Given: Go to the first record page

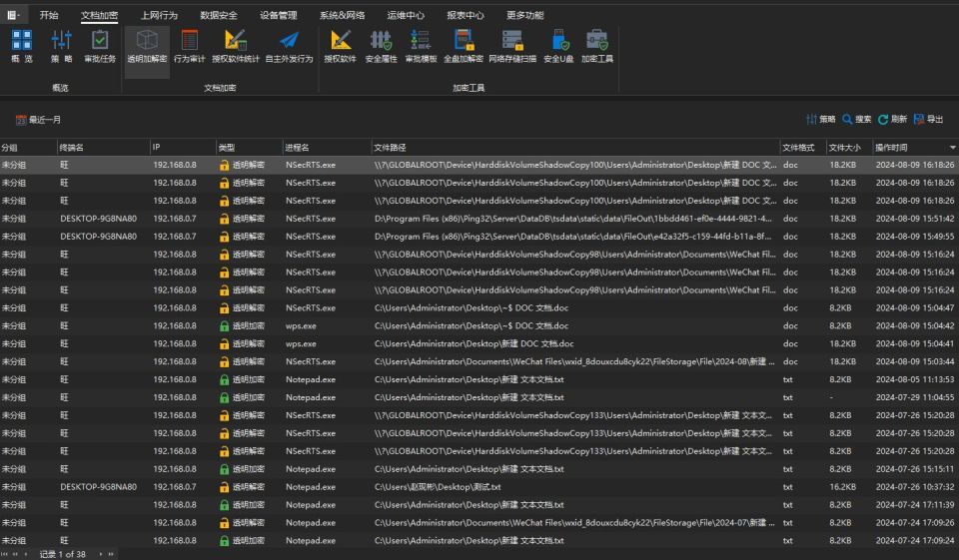Looking at the screenshot, I should tap(5, 554).
